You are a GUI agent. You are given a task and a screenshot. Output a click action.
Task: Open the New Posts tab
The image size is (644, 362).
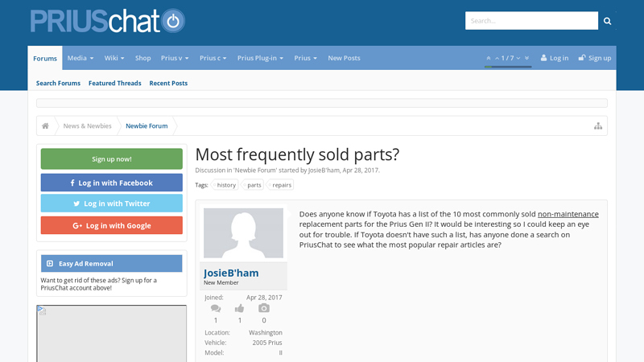point(344,58)
